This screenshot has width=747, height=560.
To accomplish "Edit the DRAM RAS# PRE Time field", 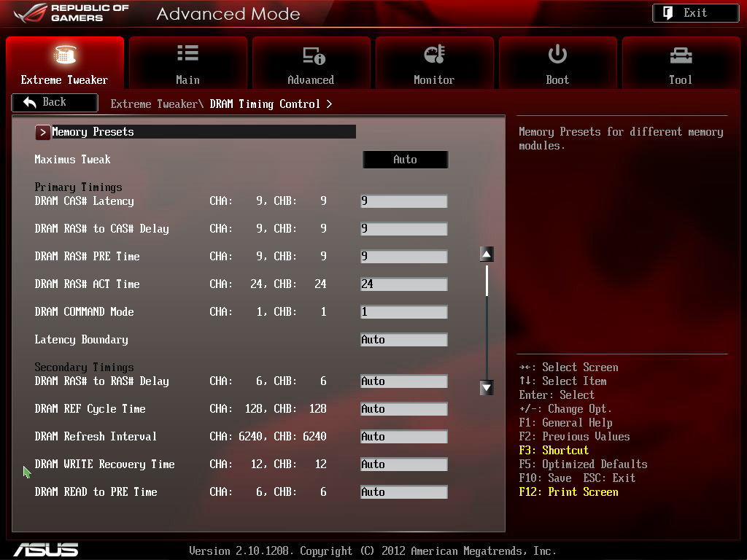I will coord(404,256).
